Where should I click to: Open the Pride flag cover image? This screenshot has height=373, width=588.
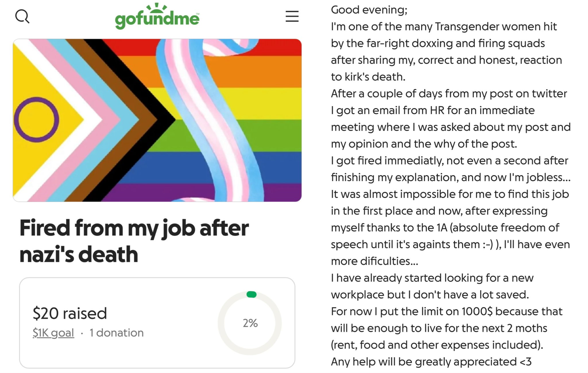click(157, 120)
